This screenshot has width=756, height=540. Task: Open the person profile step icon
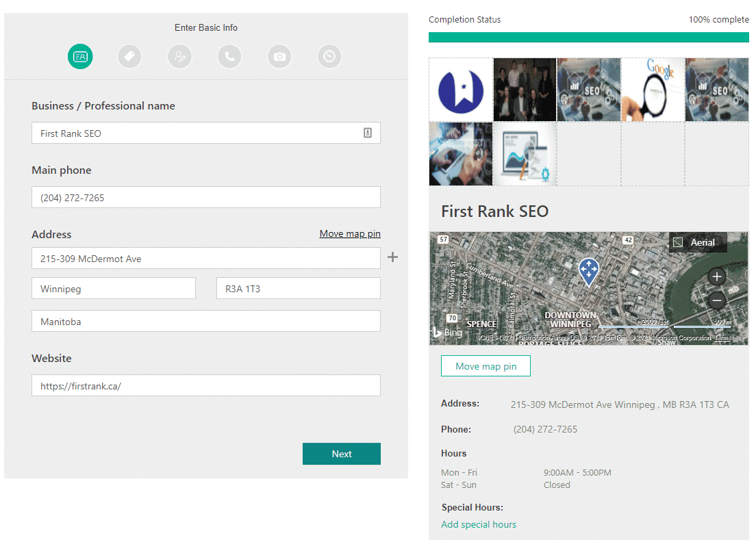pyautogui.click(x=179, y=57)
